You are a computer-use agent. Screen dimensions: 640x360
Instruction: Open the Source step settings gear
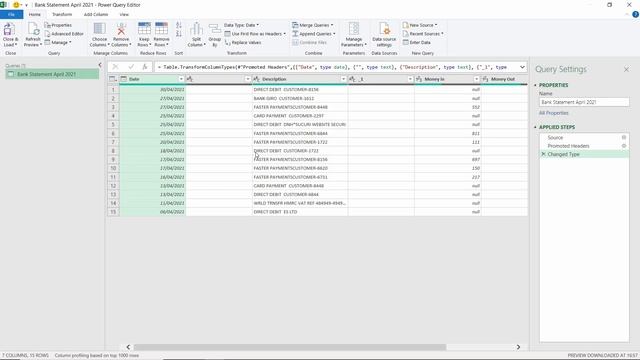click(x=624, y=138)
